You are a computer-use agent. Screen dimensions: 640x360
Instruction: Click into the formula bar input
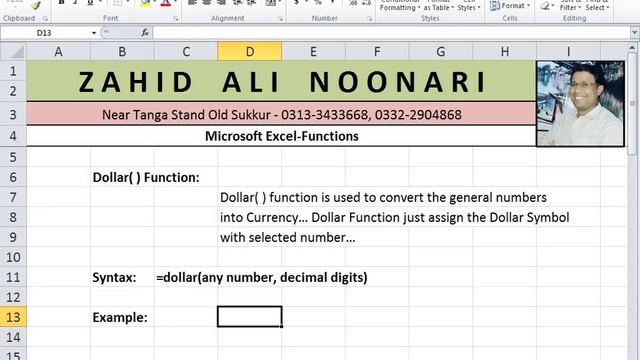[x=391, y=33]
